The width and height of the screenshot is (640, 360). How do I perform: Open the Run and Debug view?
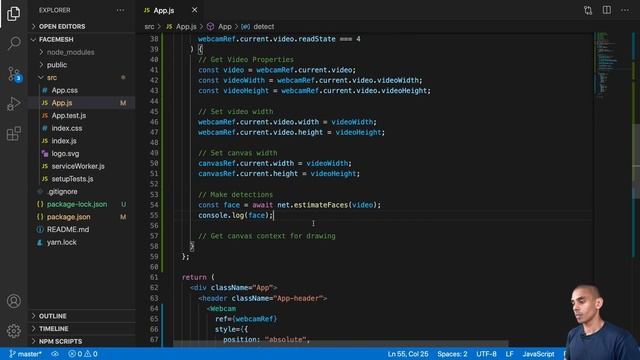point(13,104)
